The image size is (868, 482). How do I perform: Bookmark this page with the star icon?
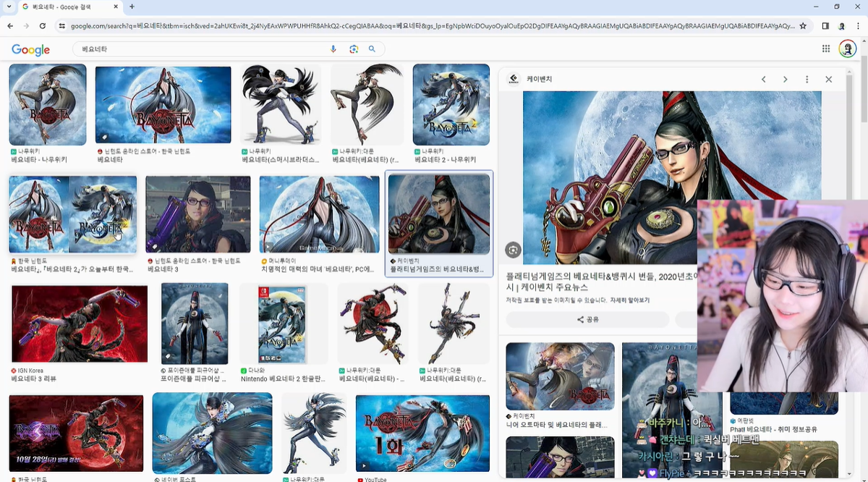point(803,26)
